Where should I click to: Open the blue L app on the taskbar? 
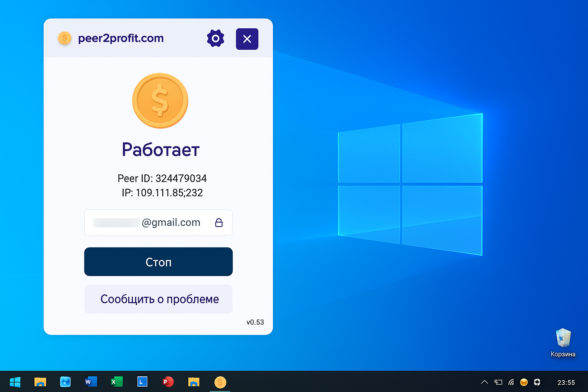(142, 382)
